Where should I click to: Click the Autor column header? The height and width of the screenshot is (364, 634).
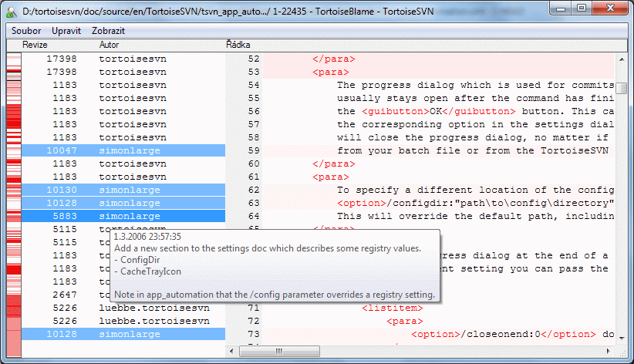tap(110, 45)
